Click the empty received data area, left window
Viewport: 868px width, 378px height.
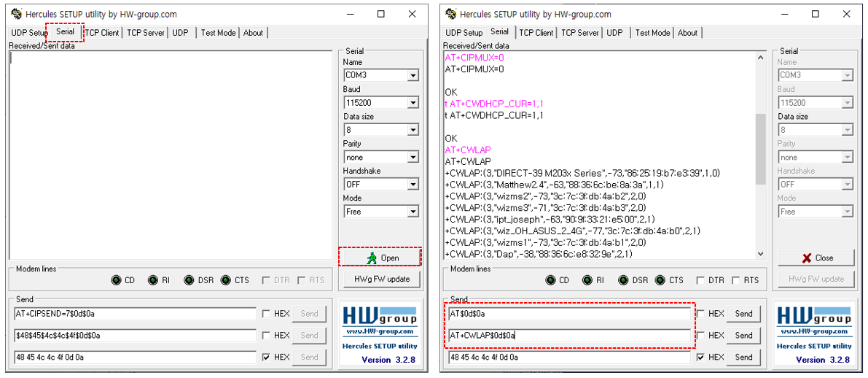click(x=171, y=155)
